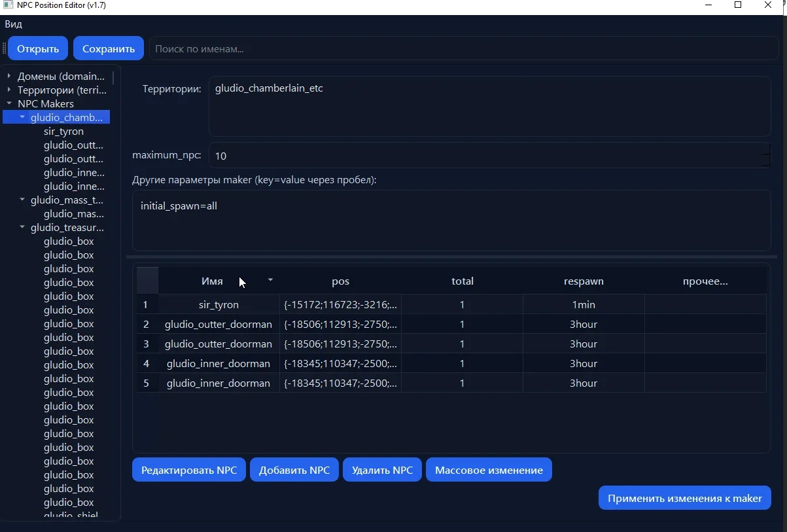Click the Сохранить button
Viewport: 787px width, 532px height.
tap(109, 48)
